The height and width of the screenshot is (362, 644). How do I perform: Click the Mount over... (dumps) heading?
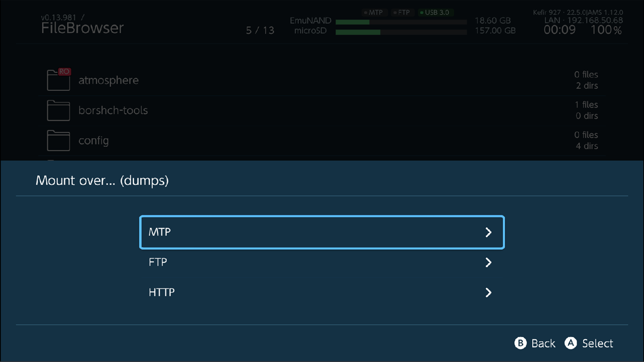[102, 180]
